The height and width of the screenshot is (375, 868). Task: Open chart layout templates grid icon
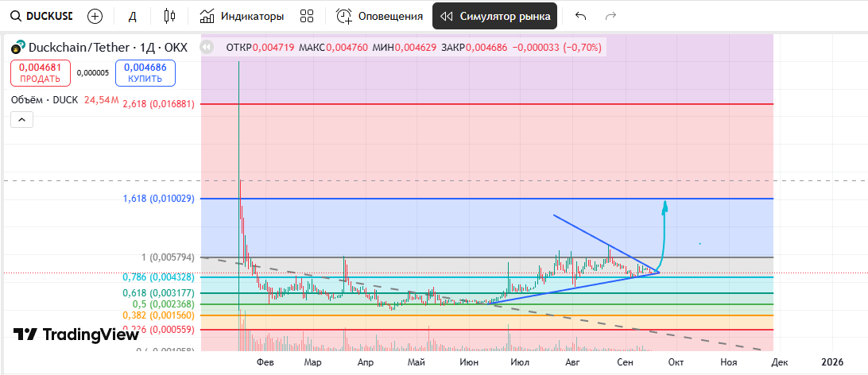pyautogui.click(x=307, y=16)
